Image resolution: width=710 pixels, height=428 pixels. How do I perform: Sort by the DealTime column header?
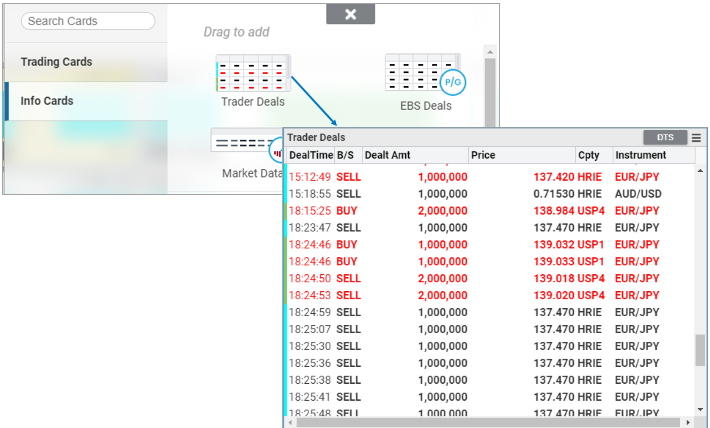point(310,155)
